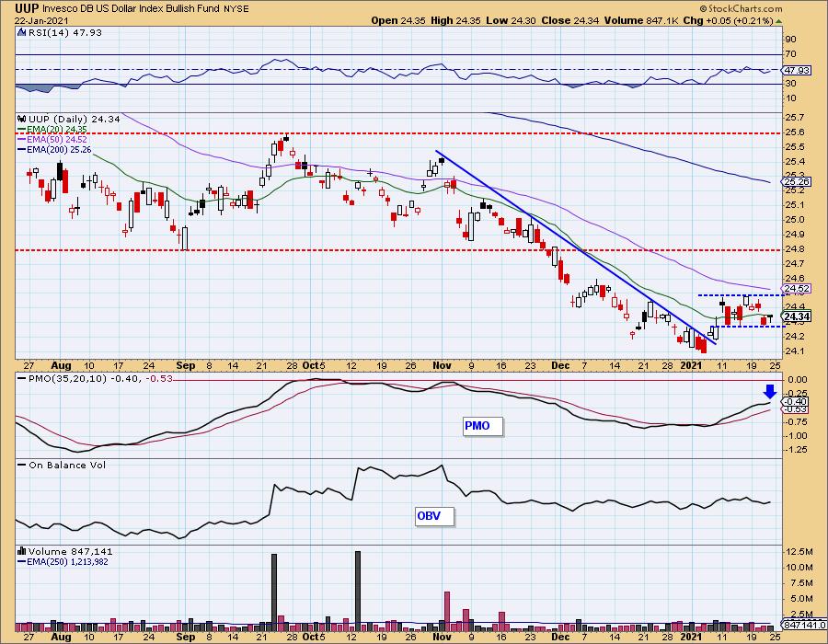Image resolution: width=828 pixels, height=644 pixels.
Task: Click the 24.52 price tag on the axis
Action: click(x=797, y=288)
